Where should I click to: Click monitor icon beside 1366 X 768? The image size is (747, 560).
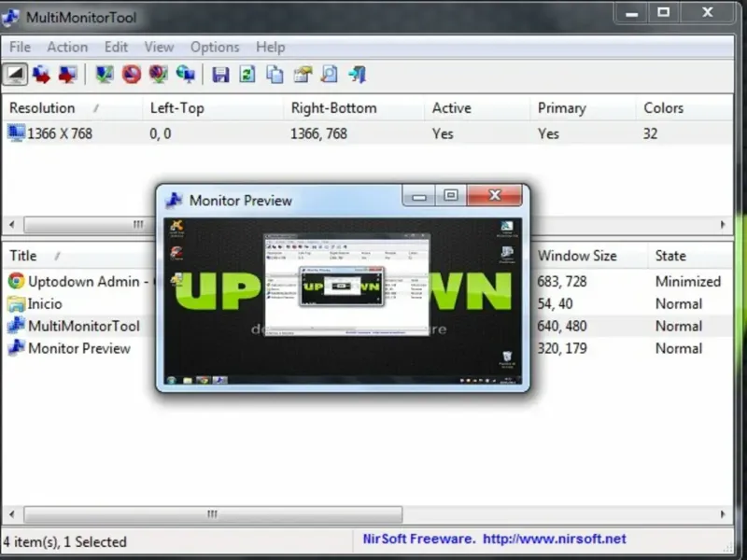(16, 133)
